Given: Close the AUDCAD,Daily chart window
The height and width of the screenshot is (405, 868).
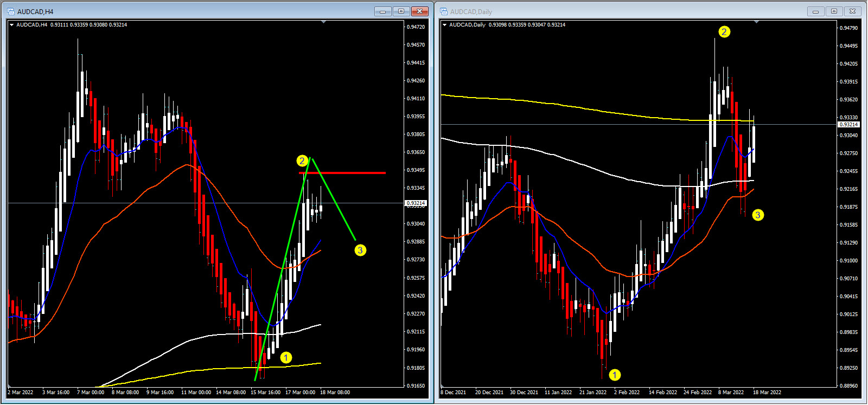Looking at the screenshot, I should click(852, 11).
